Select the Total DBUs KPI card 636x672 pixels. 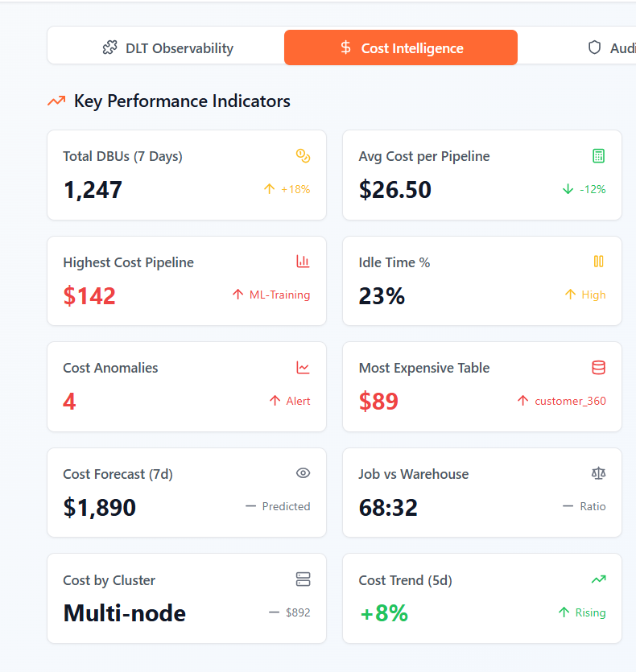tap(187, 175)
